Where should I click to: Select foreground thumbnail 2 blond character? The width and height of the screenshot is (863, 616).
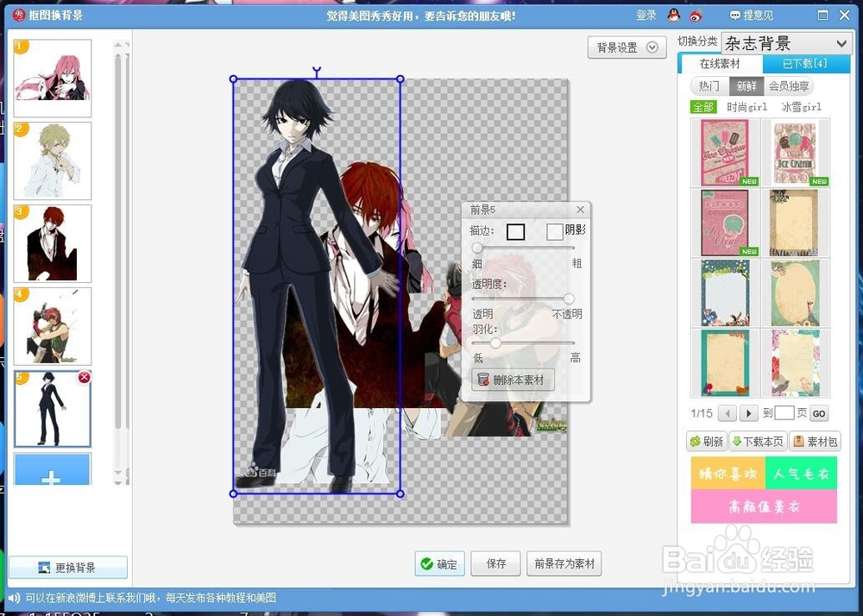tap(53, 160)
